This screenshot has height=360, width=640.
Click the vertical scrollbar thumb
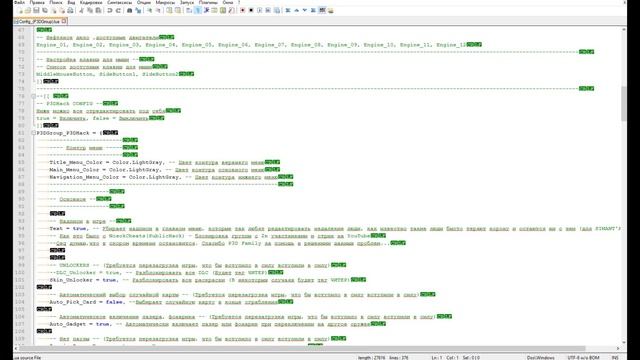point(624,104)
